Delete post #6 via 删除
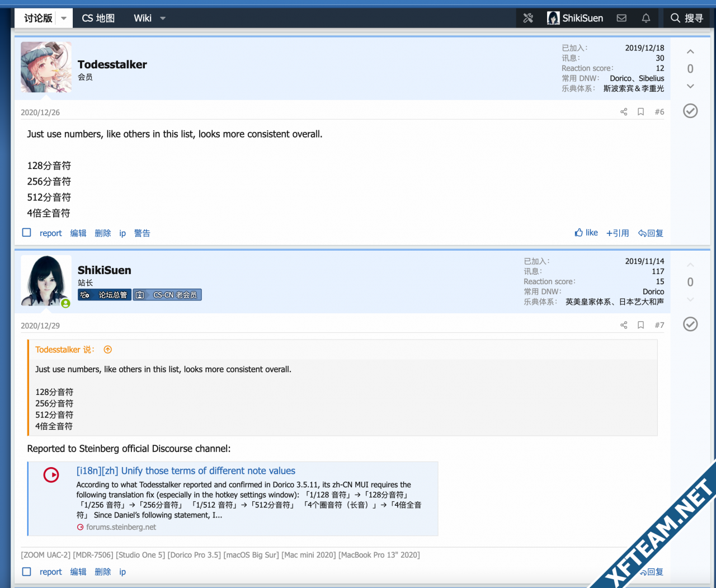This screenshot has width=716, height=588. tap(103, 233)
